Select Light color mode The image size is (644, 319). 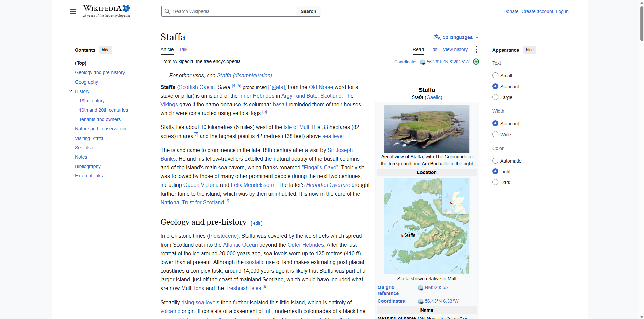495,172
